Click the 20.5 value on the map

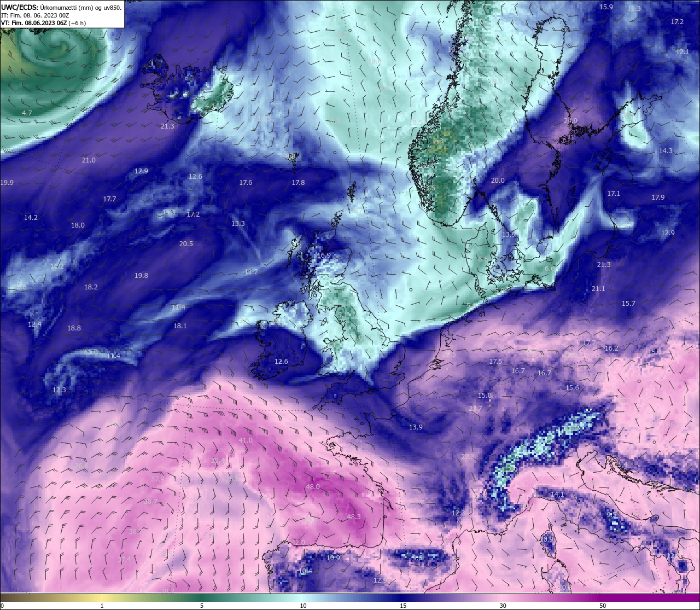coord(186,244)
